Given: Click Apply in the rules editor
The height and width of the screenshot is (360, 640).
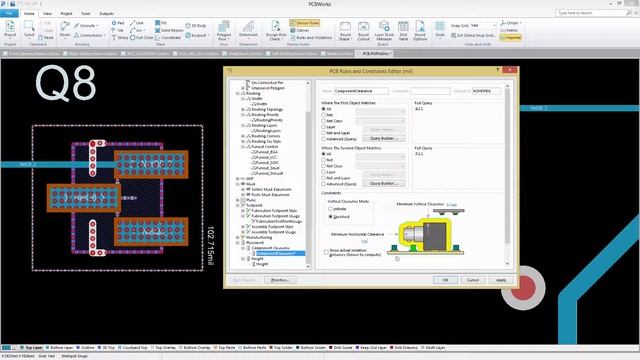Looking at the screenshot, I should coord(501,280).
